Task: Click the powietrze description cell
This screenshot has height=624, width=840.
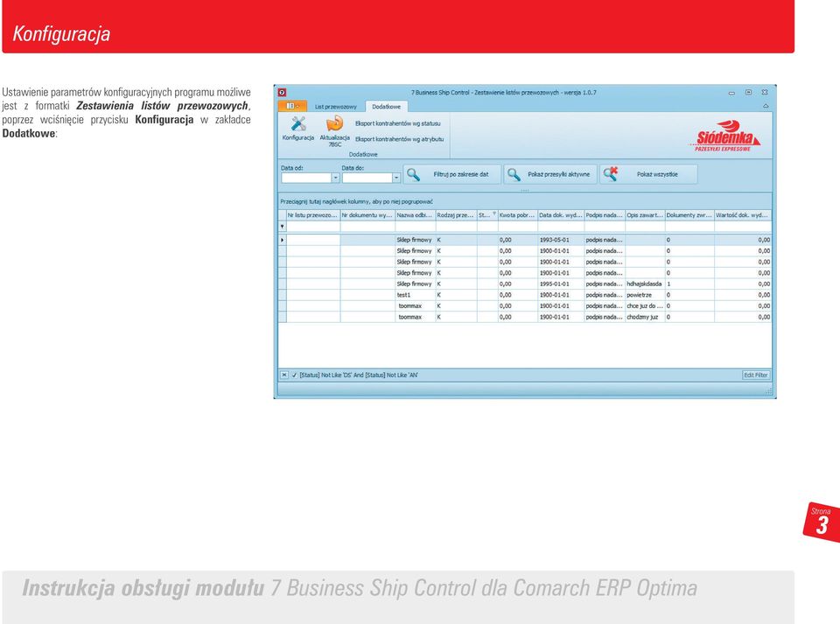Action: point(645,295)
